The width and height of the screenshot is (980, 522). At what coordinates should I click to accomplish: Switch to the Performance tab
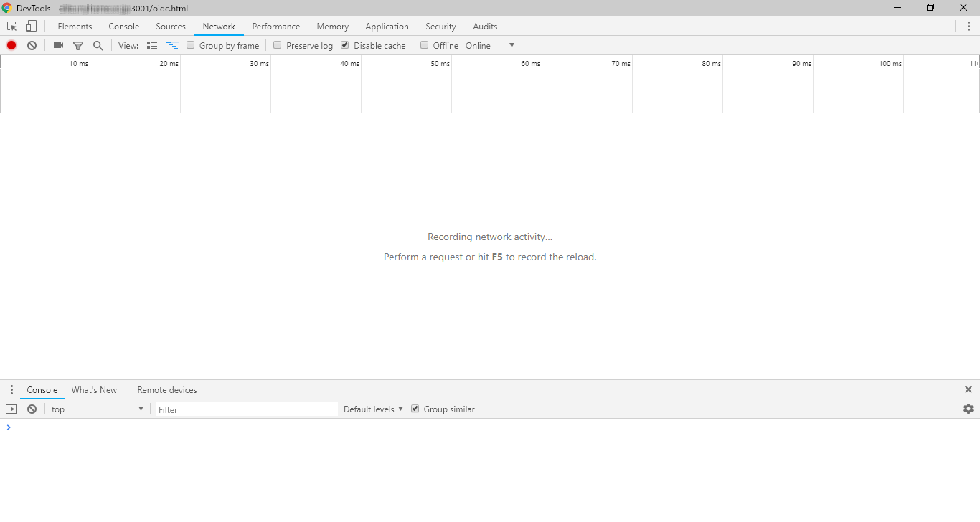[275, 26]
